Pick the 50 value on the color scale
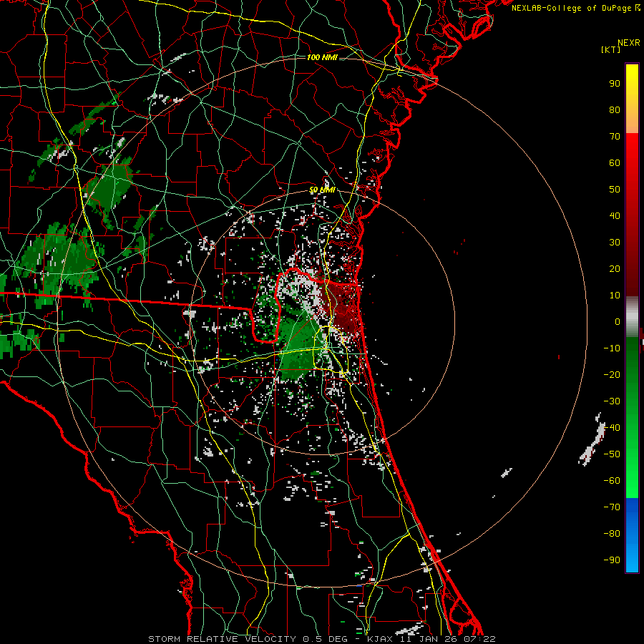The width and height of the screenshot is (644, 644). point(615,190)
